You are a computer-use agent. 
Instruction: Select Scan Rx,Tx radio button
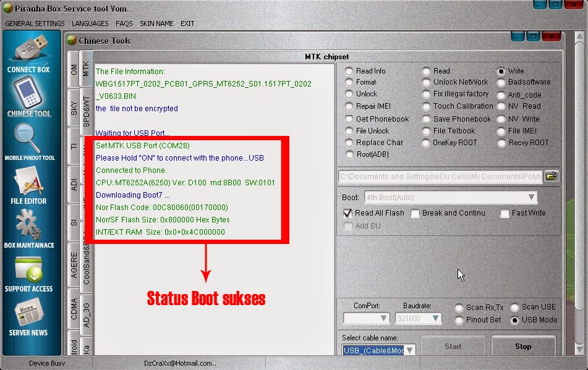pyautogui.click(x=459, y=308)
